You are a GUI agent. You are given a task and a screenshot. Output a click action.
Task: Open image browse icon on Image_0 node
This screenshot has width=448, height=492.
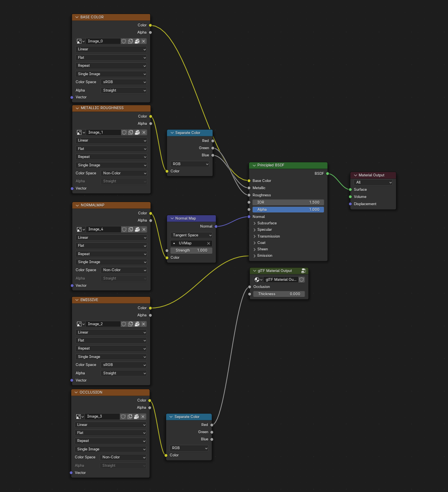[x=78, y=41]
